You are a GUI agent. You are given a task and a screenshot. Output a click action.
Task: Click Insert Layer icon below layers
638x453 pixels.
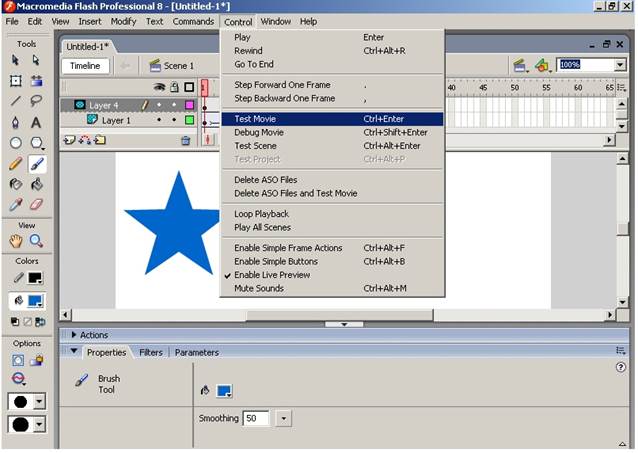[69, 140]
